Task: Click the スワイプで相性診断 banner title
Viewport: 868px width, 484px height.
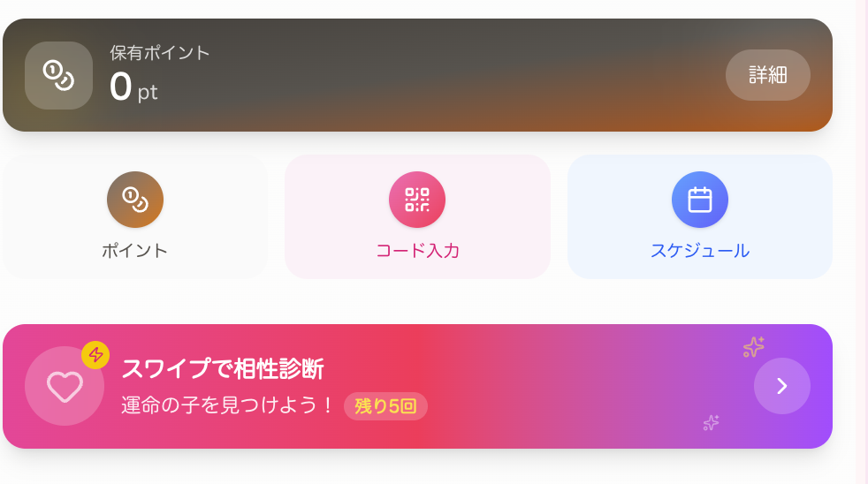Action: coord(222,368)
